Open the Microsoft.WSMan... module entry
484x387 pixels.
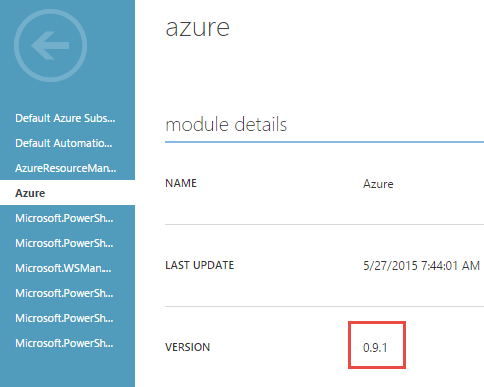[63, 268]
